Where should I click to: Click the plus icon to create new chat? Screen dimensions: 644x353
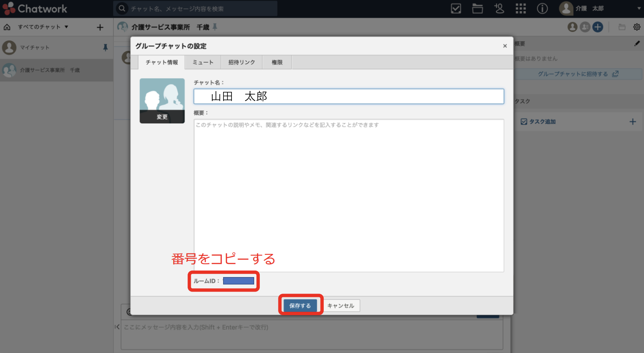tap(100, 27)
